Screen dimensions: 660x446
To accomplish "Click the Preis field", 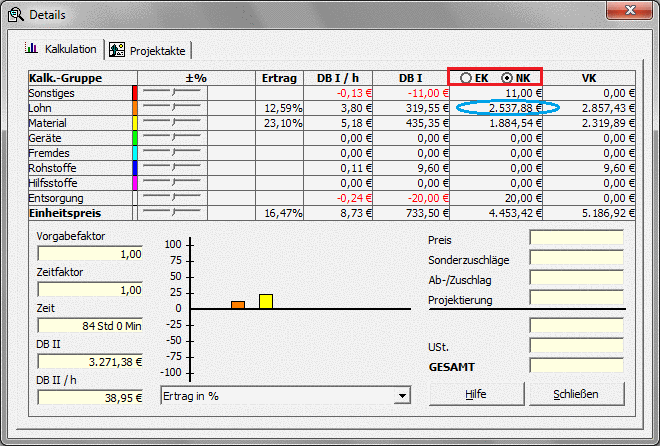I will point(577,238).
